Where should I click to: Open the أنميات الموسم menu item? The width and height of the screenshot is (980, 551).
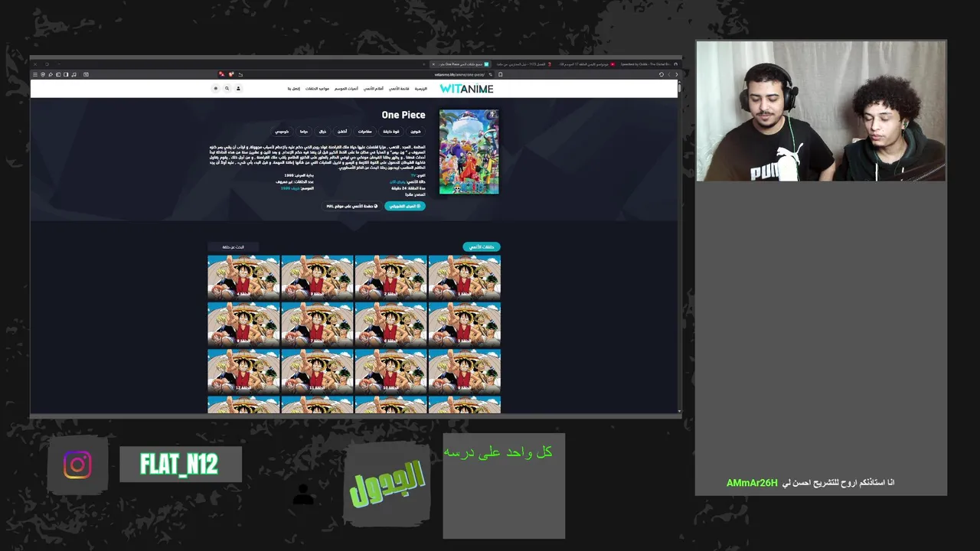[x=346, y=89]
